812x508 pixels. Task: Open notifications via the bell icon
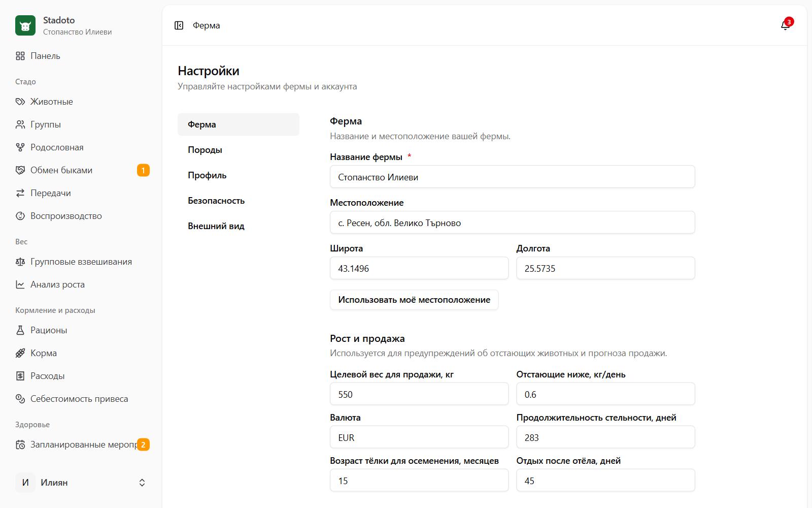(x=785, y=25)
